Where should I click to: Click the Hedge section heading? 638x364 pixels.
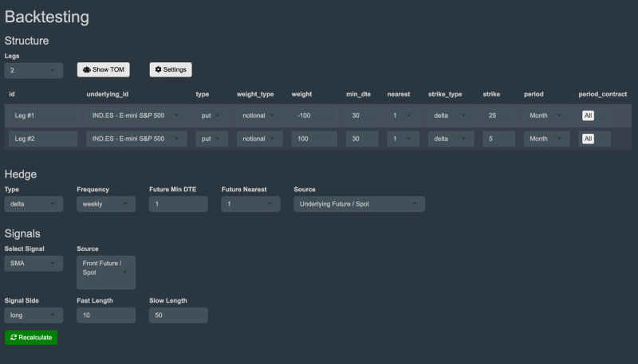[x=21, y=174]
